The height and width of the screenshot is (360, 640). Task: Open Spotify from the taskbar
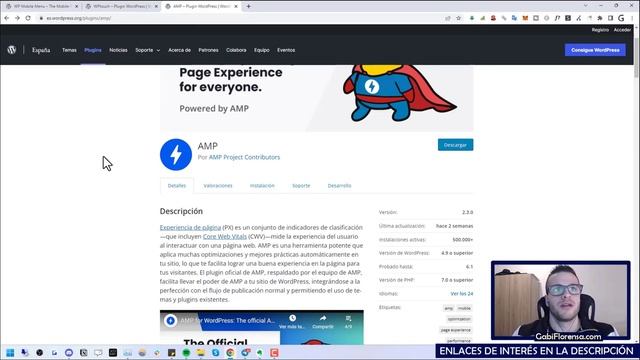point(186,353)
